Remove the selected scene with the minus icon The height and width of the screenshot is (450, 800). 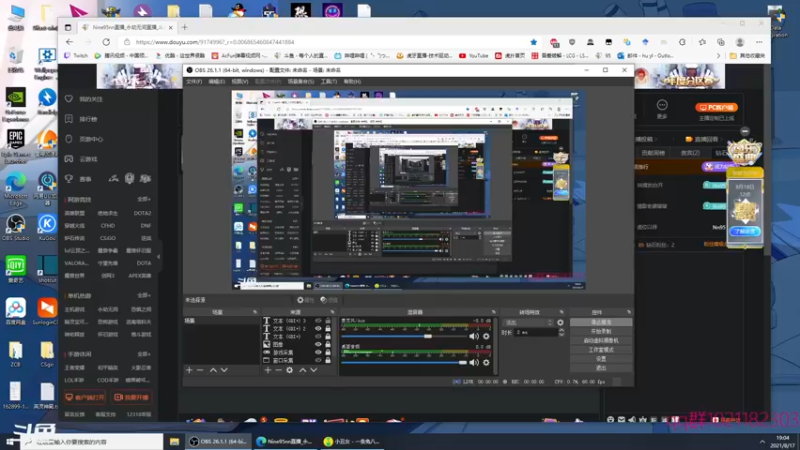[200, 370]
